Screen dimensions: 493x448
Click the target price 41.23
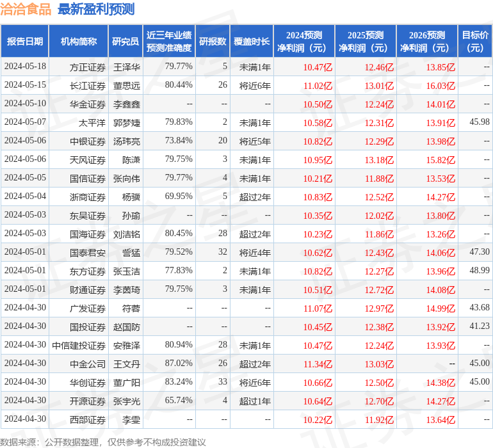pos(480,326)
